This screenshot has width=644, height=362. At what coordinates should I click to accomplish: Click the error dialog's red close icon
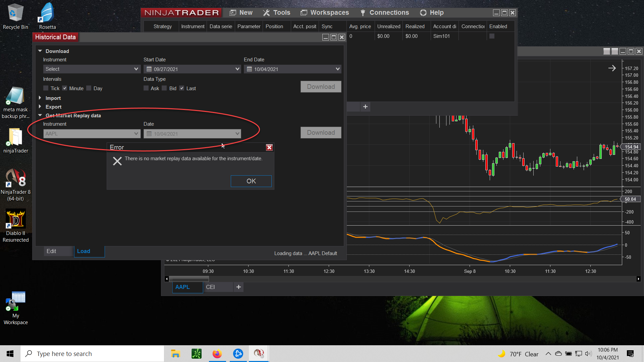point(269,147)
